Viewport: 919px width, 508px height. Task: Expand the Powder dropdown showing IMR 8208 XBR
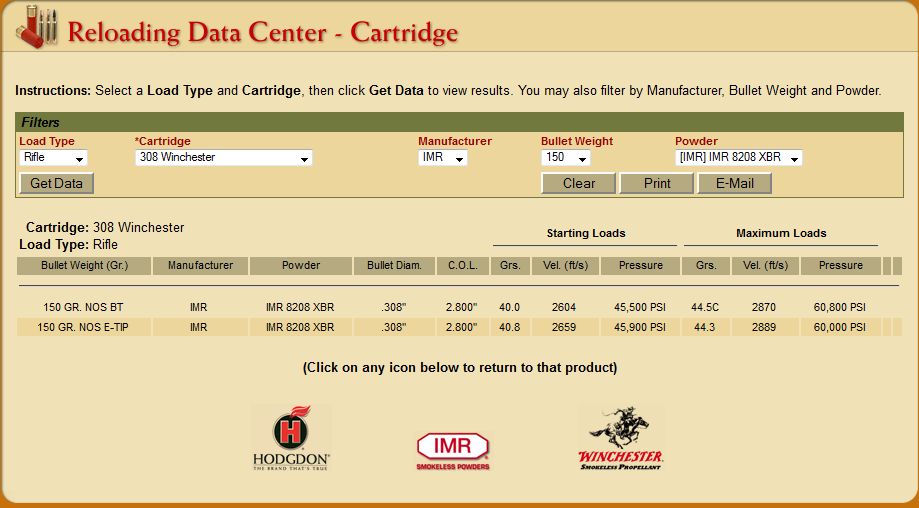738,158
